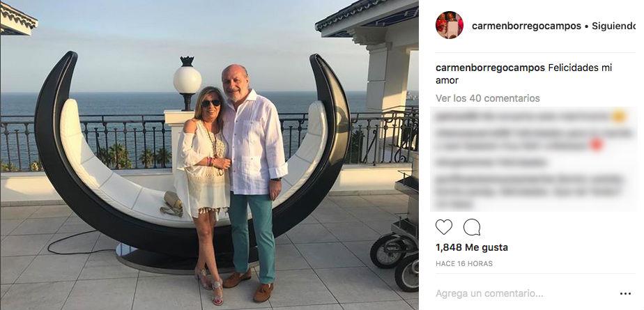Screen dimensions: 644x310
Task: Expand Ver los 40 comentarios
Action: (x=487, y=98)
